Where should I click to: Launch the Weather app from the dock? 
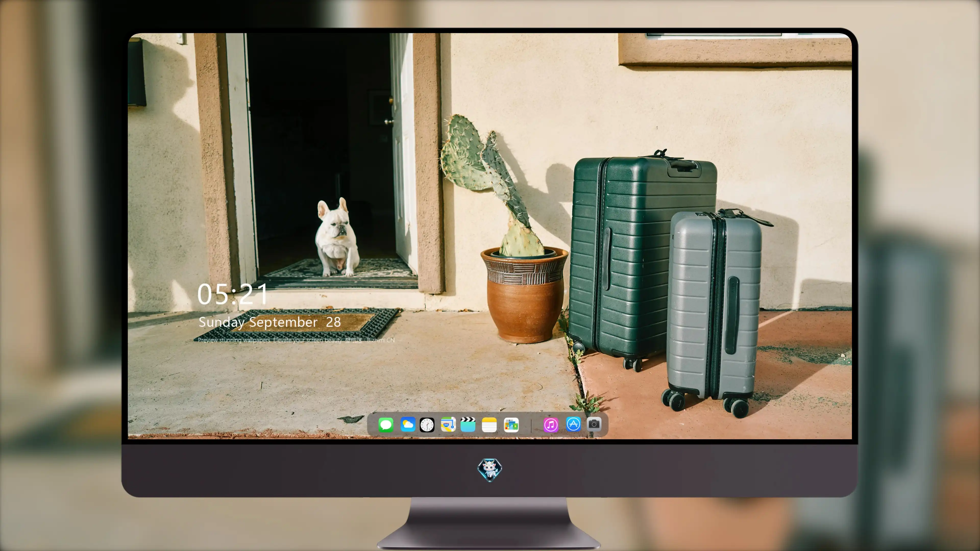coord(408,424)
